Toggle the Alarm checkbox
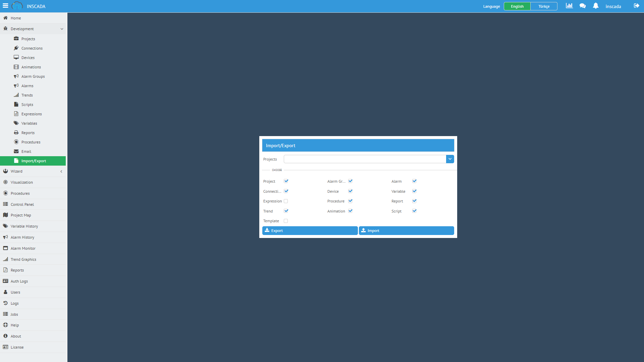Image resolution: width=644 pixels, height=362 pixels. [x=414, y=181]
